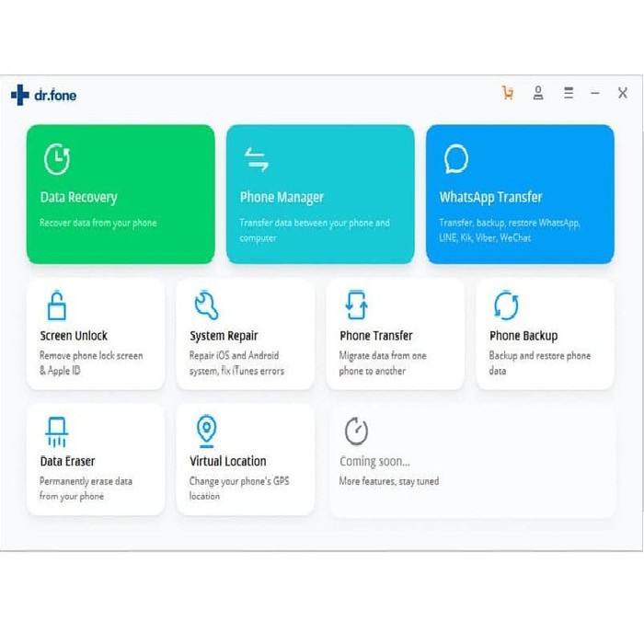Open the shopping cart in title bar
644x644 pixels.
click(x=508, y=93)
